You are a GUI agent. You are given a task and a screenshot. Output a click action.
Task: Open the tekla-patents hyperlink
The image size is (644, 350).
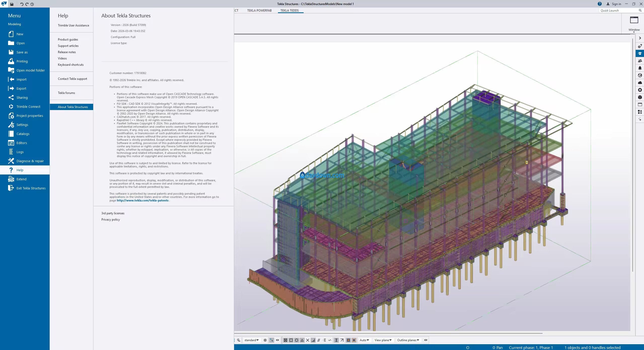click(x=142, y=200)
